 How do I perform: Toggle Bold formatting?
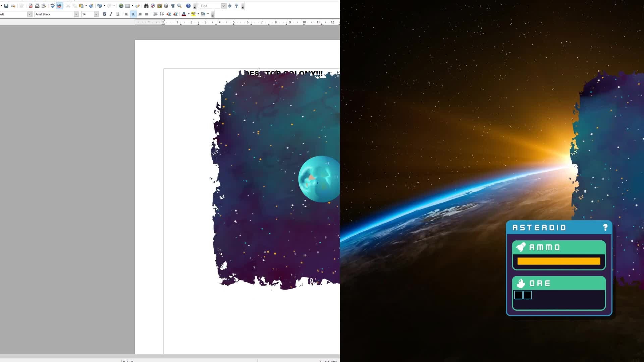coord(104,14)
